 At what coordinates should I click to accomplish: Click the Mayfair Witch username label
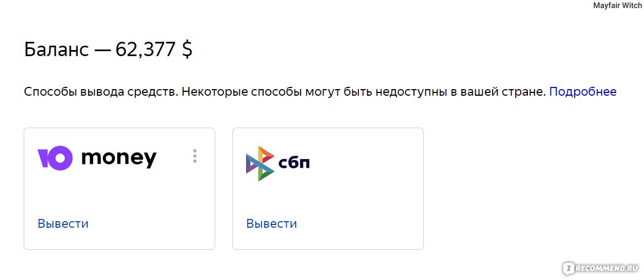(x=617, y=6)
